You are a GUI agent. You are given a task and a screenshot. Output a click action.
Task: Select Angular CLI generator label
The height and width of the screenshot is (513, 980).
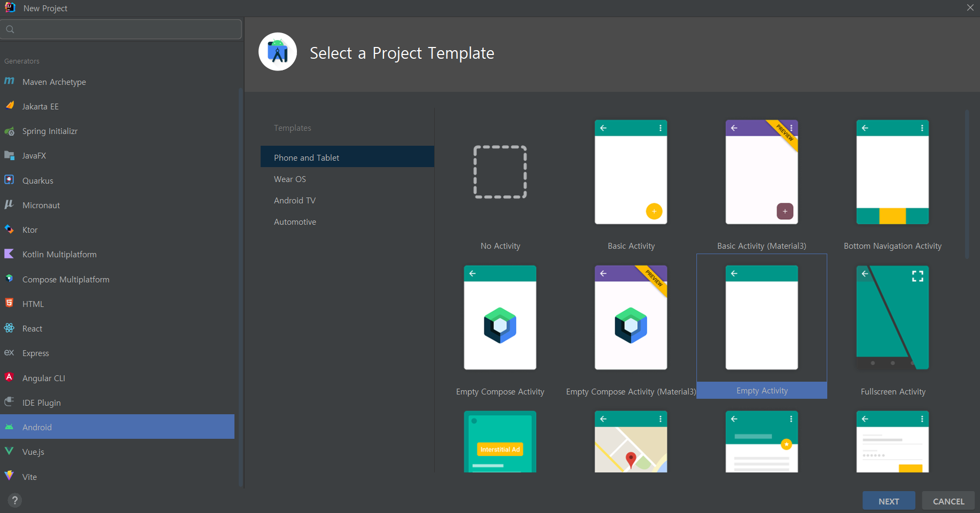coord(44,378)
